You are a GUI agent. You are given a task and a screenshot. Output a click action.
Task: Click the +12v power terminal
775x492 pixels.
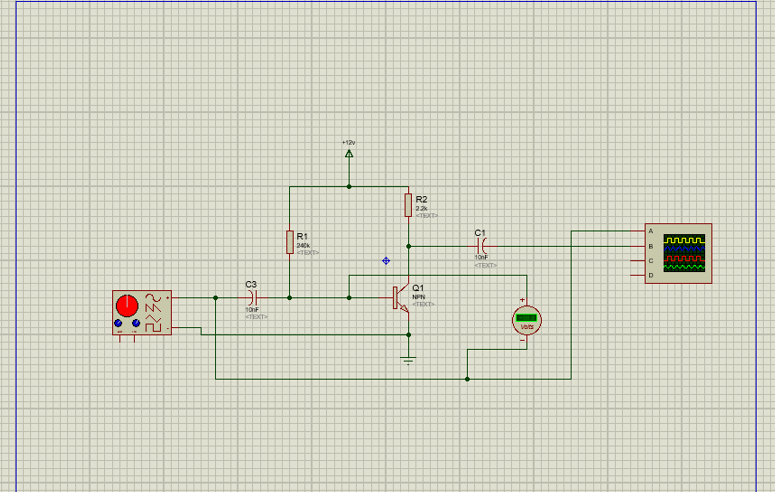[x=349, y=154]
